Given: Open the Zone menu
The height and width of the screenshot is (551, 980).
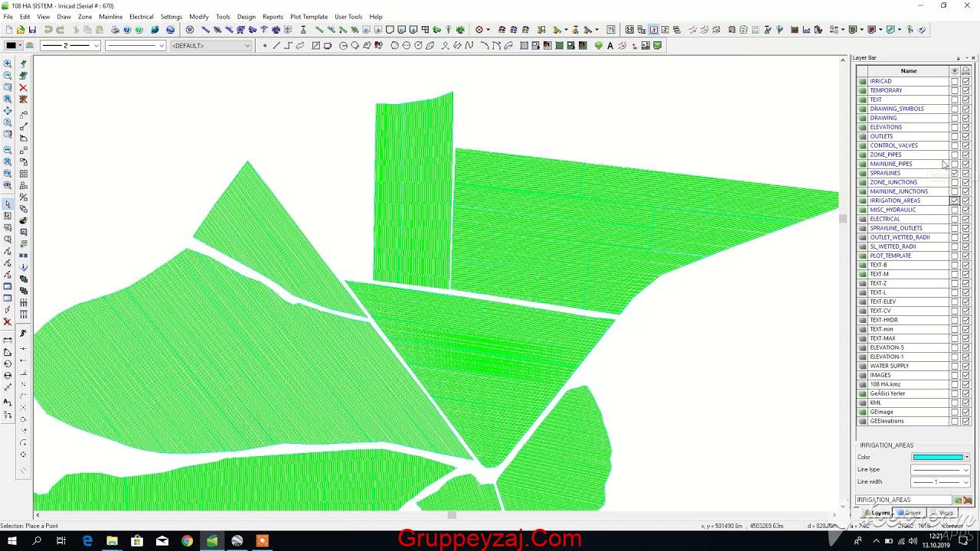Looking at the screenshot, I should click(x=85, y=16).
